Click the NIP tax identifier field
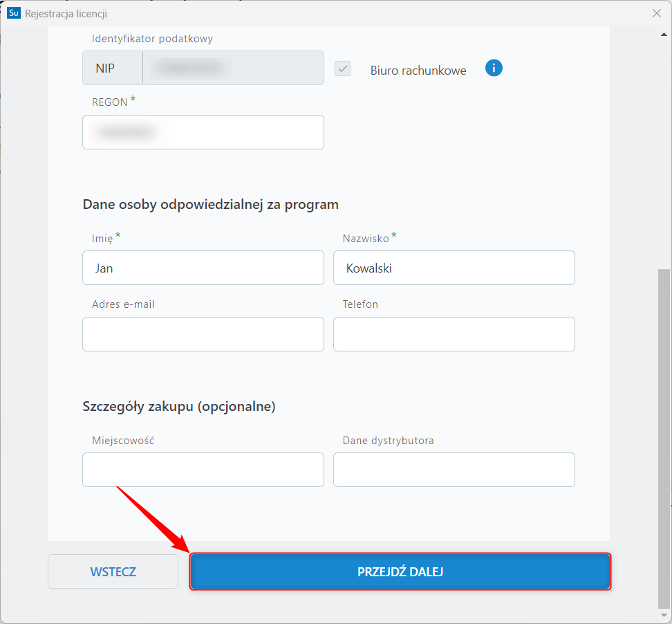The image size is (672, 624). tap(233, 68)
